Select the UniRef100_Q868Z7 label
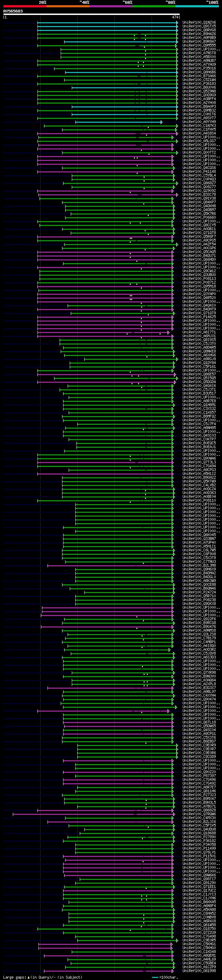 [199, 183]
